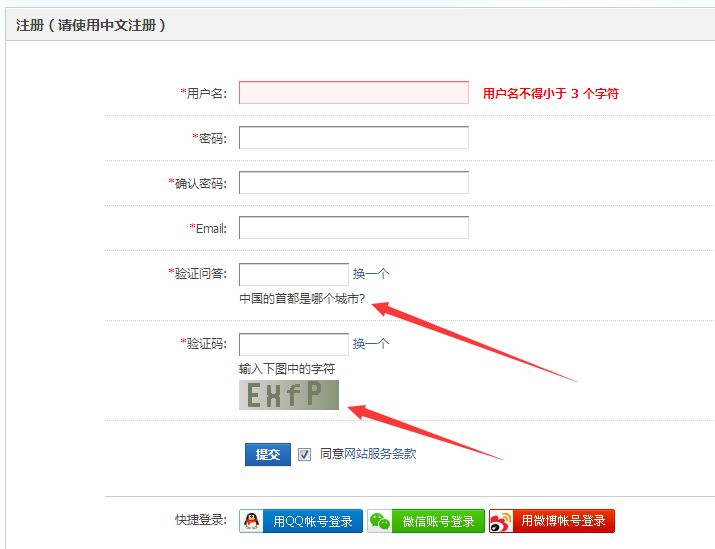This screenshot has width=715, height=549.
Task: Click the 确认密码 confirm password field
Action: [354, 183]
